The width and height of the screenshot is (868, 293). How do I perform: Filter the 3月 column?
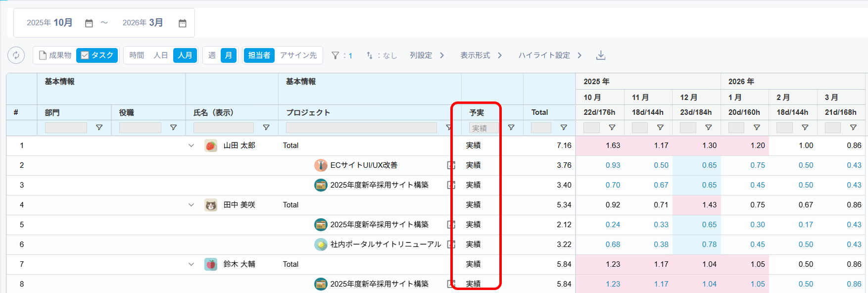point(853,128)
